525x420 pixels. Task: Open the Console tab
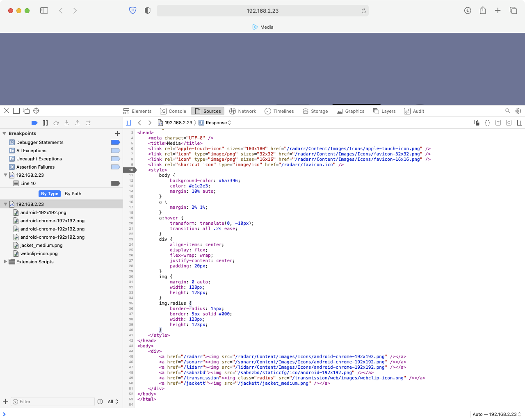point(173,111)
